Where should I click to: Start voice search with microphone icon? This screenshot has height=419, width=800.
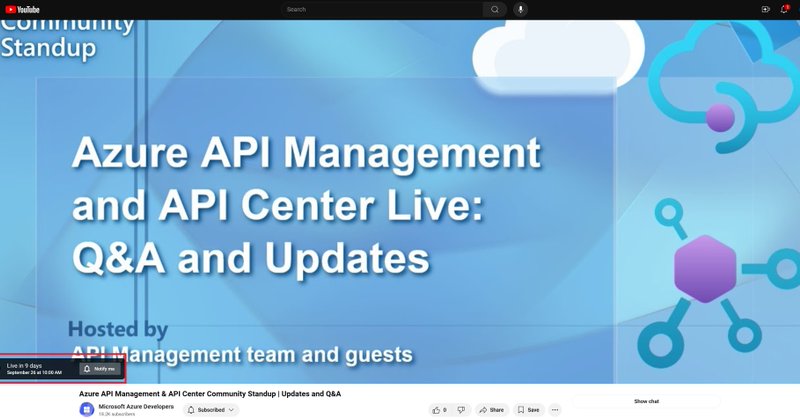click(x=520, y=9)
